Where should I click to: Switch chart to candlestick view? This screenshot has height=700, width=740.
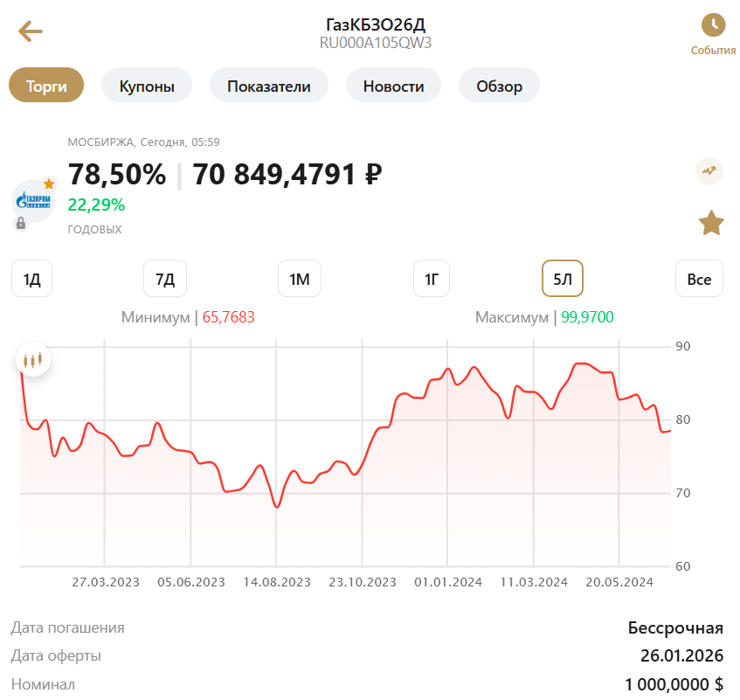coord(33,360)
